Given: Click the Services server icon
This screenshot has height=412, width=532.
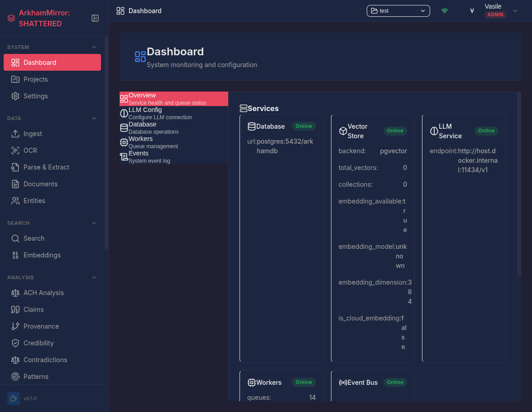Looking at the screenshot, I should [243, 108].
